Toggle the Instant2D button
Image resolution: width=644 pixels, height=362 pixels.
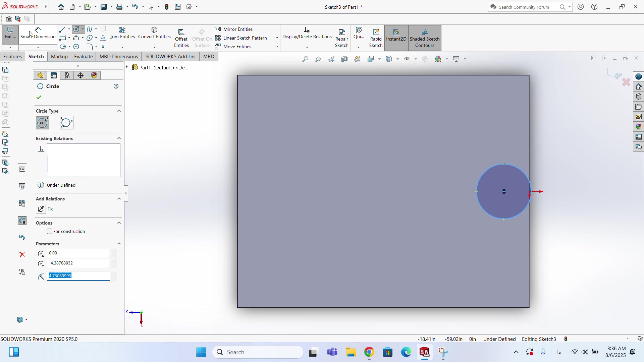[396, 38]
